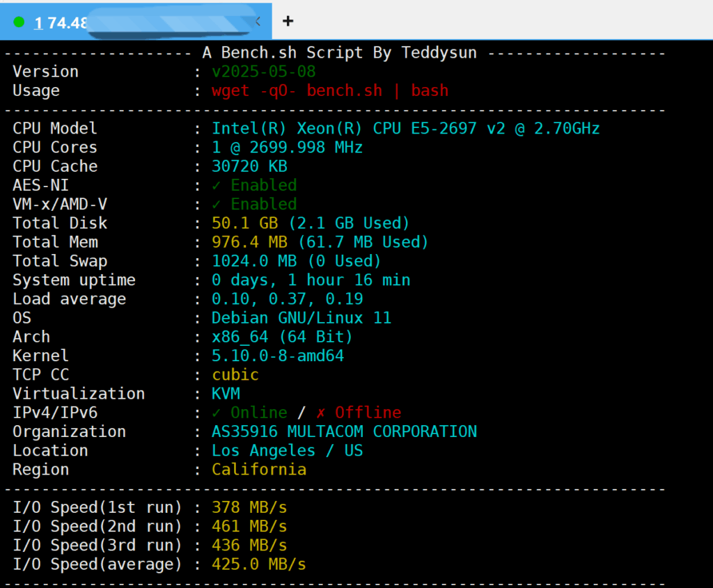Click the red IPv6 Offline cross
Viewport: 713px width, 588px height.
321,413
